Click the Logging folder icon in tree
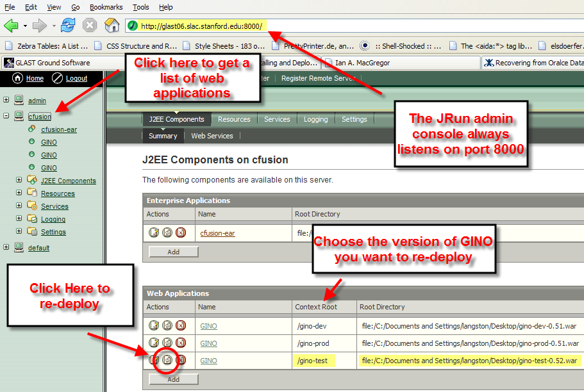Viewport: 584px width, 392px height. pyautogui.click(x=32, y=218)
